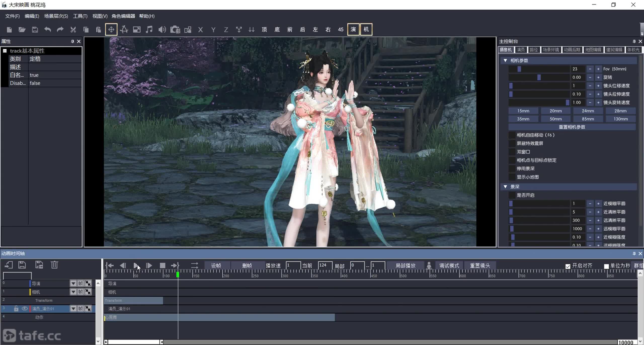Switch to the 场景环境 tab
Screen dimensions: 644x345
tap(551, 50)
